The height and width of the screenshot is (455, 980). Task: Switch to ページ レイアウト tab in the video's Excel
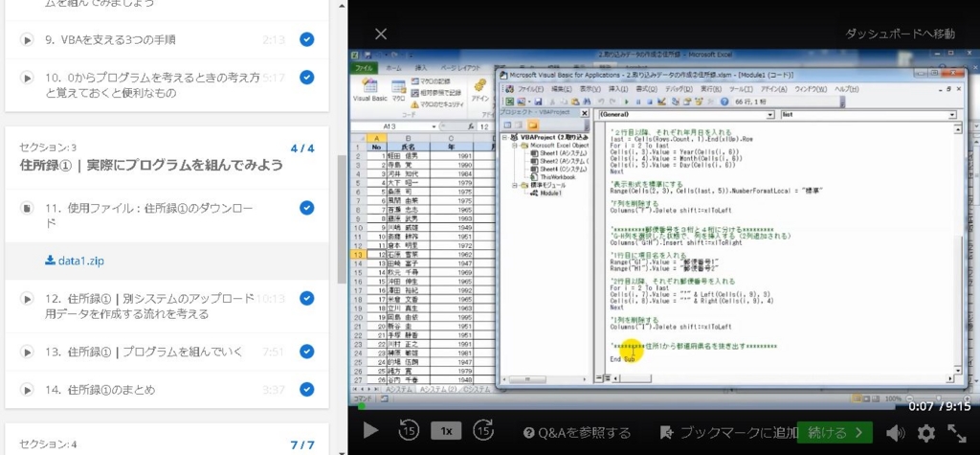pos(460,68)
